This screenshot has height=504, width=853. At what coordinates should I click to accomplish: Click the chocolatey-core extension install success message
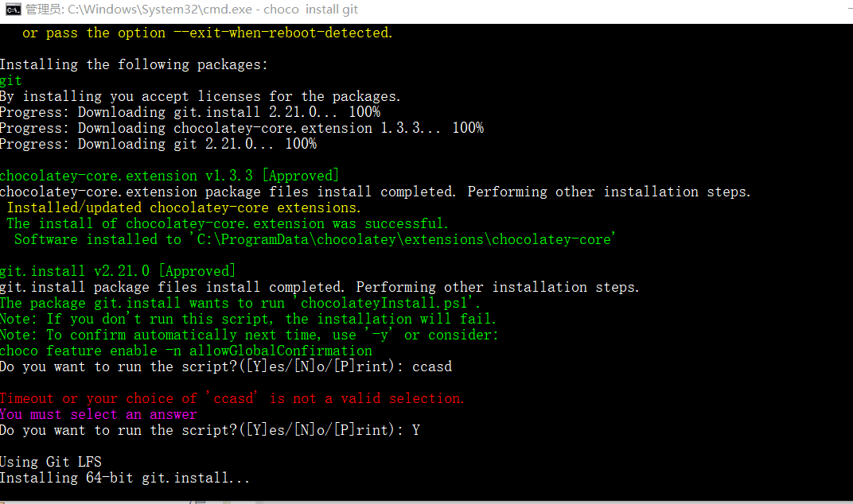[x=228, y=223]
